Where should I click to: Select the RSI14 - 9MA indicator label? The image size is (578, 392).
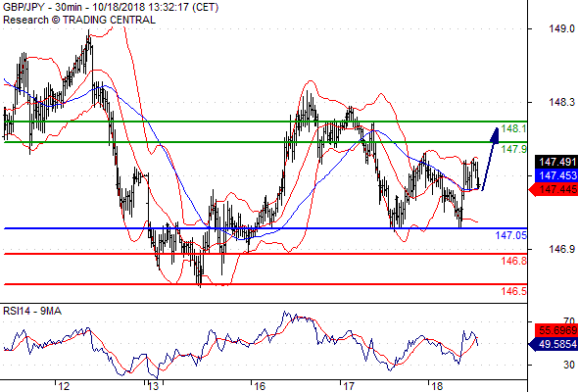32,312
